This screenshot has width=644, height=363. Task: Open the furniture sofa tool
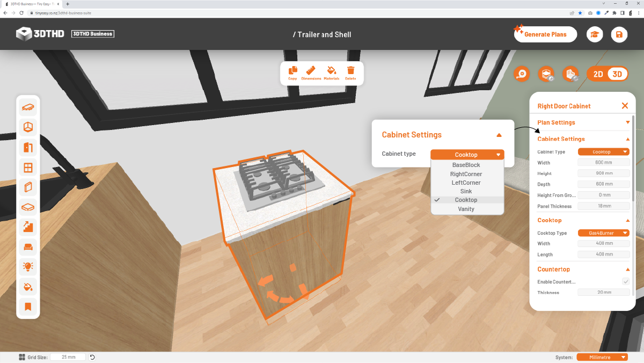[28, 247]
